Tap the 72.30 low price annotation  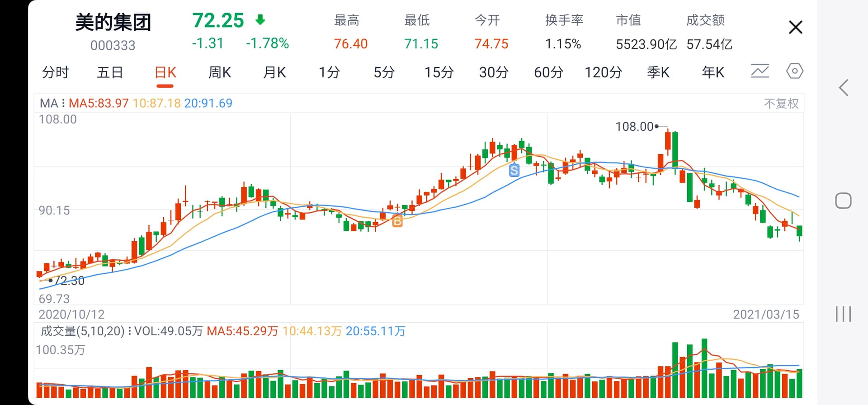click(x=70, y=281)
